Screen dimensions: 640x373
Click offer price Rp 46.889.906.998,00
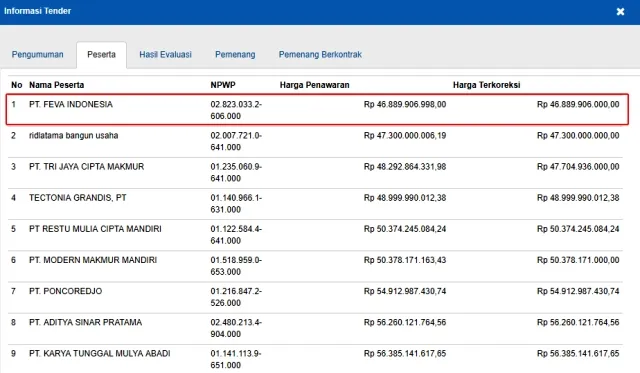pyautogui.click(x=405, y=104)
